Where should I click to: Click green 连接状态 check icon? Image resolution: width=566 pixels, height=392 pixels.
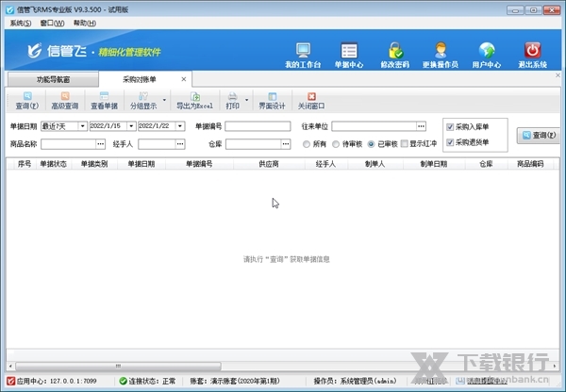tap(123, 381)
